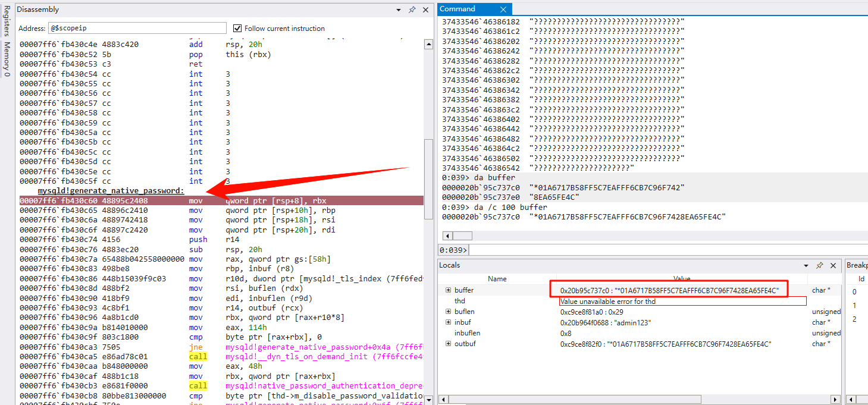Select the sub rsp, 20h instruction
Screen dimensions: 868x405
click(x=221, y=249)
